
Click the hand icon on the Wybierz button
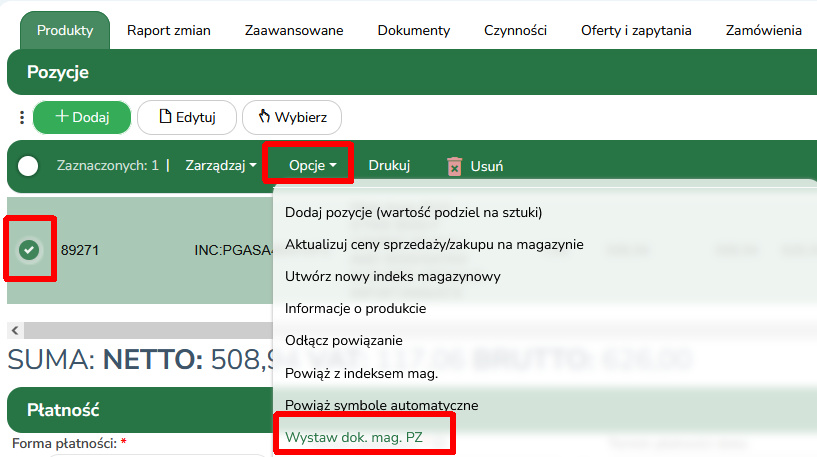pyautogui.click(x=264, y=116)
